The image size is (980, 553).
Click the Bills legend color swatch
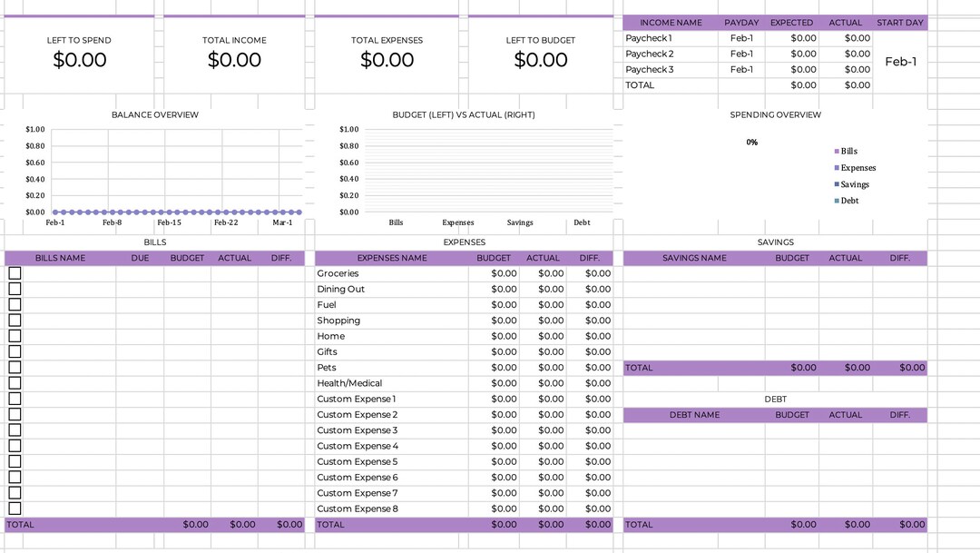pyautogui.click(x=837, y=152)
